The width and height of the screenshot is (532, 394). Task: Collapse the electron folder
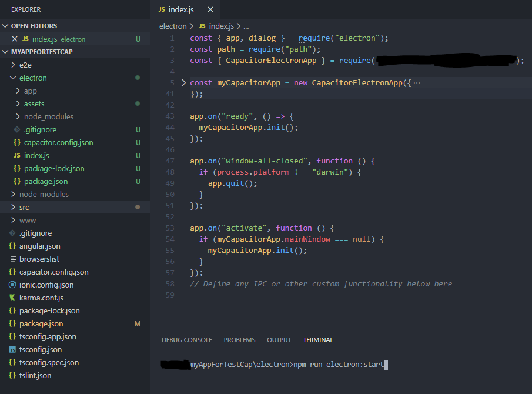[14, 78]
